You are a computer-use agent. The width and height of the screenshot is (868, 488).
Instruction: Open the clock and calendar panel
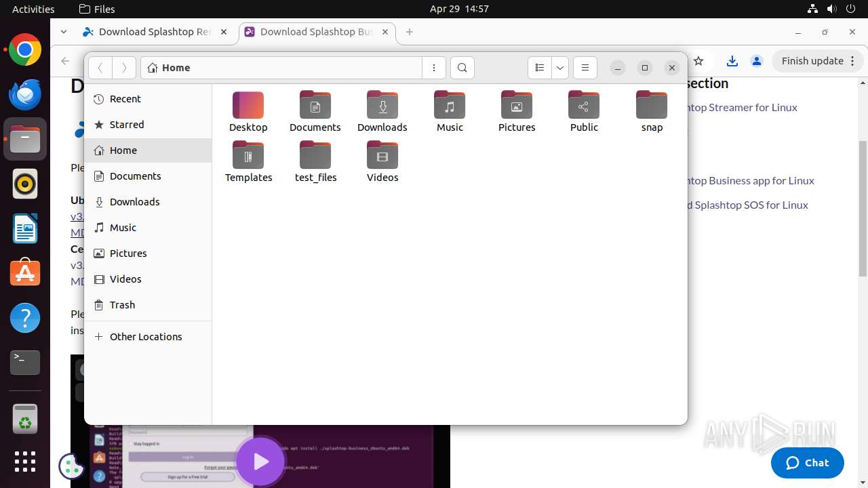click(459, 9)
